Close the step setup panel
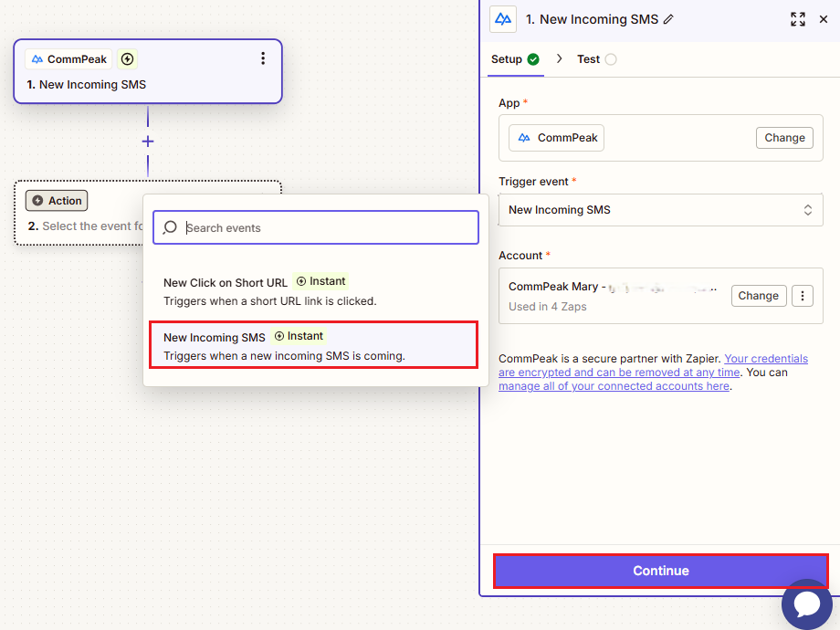The image size is (840, 630). tap(824, 19)
